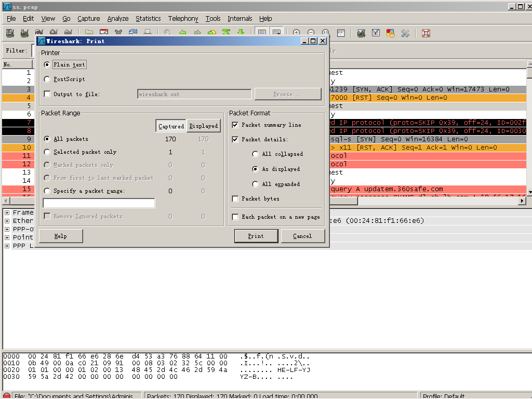Click the save capture file toolbar icon

(x=104, y=33)
